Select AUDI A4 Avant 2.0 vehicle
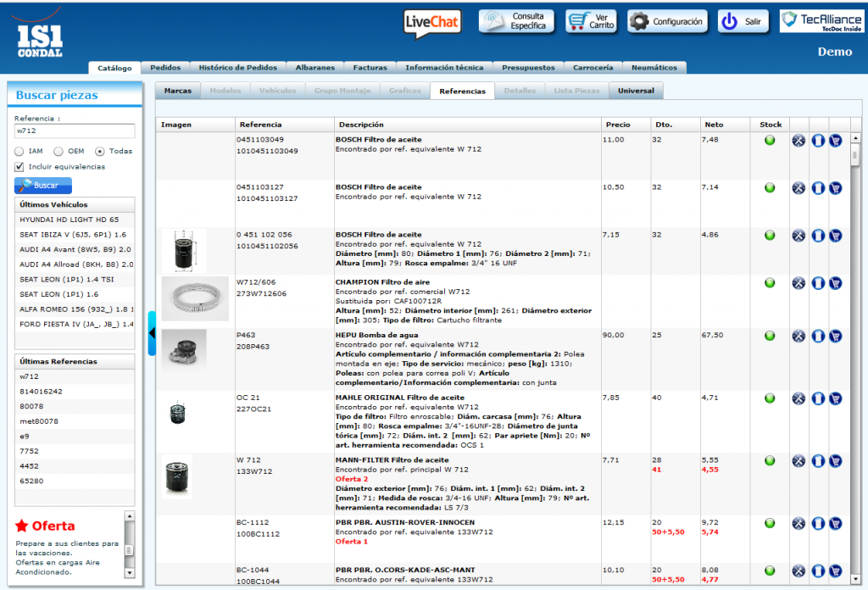Viewport: 868px width, 590px height. 75,249
